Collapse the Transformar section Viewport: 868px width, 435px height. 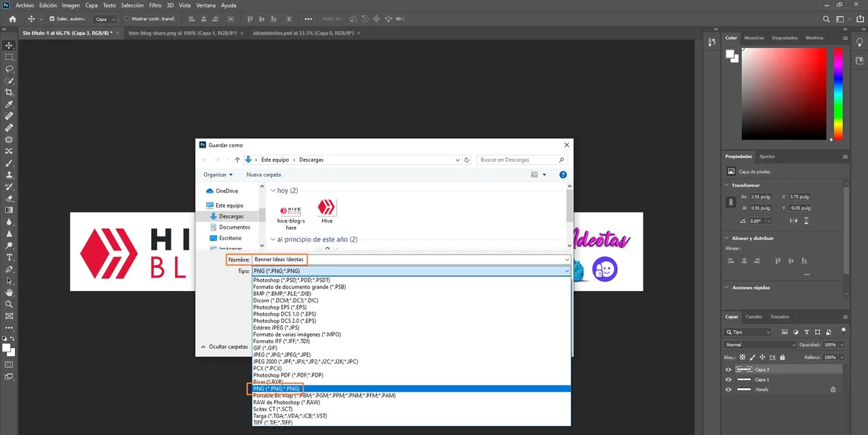point(728,185)
